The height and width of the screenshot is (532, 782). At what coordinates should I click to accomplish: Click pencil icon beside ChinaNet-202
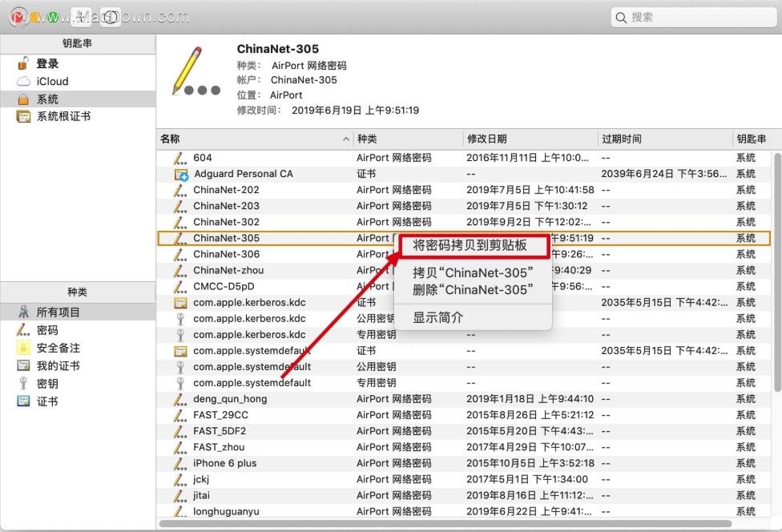[x=179, y=190]
